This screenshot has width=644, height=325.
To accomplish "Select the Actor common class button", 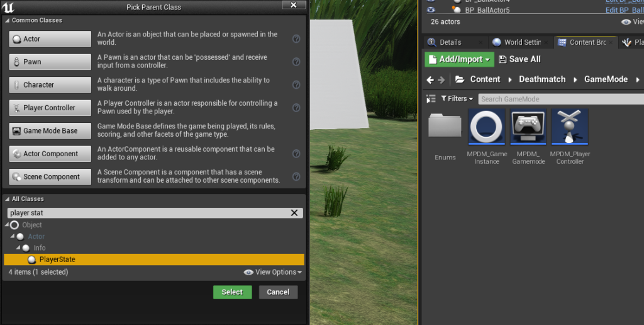I will pos(50,39).
